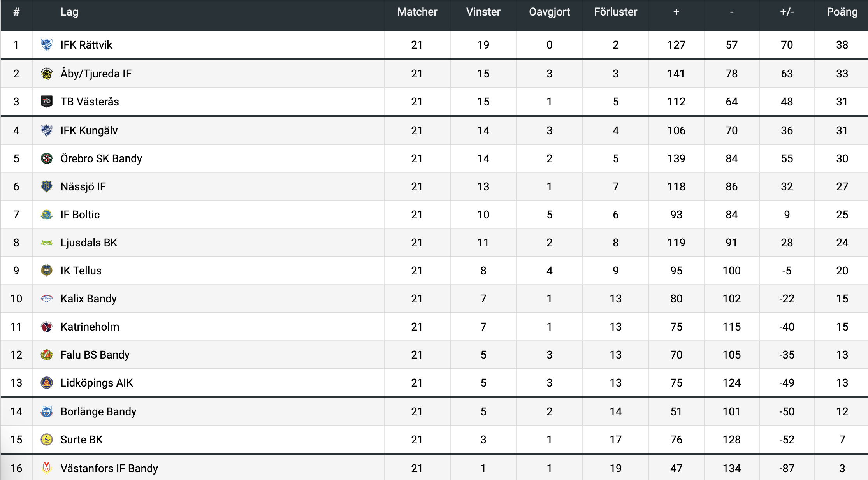Click the Örebro SK Bandy emblem
Screen dimensions: 868x480
(x=47, y=158)
